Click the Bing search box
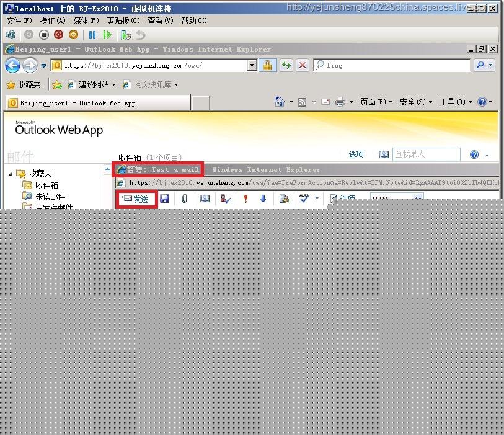Screen dimensions: 504x435 (392, 65)
